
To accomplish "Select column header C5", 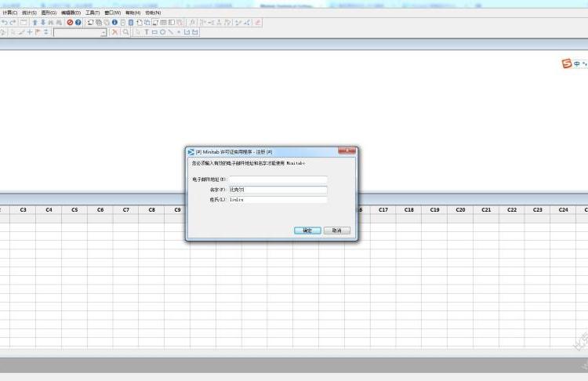I will 74,210.
